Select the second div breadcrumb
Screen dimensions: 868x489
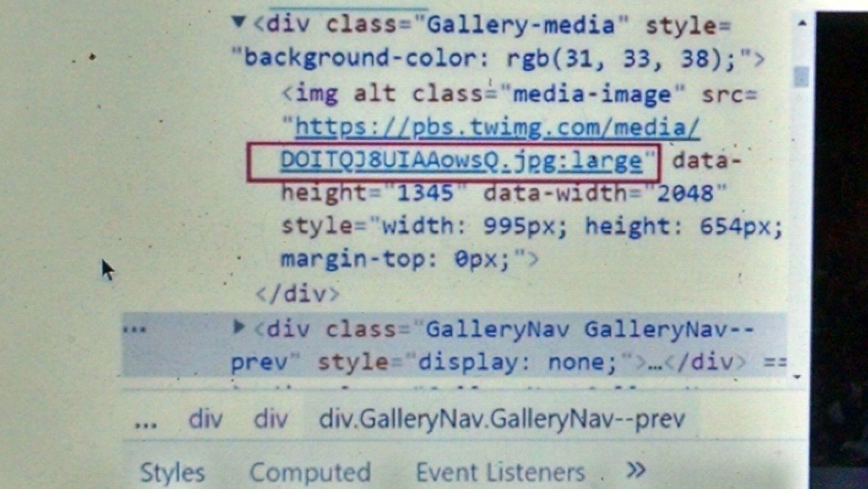[x=270, y=419]
